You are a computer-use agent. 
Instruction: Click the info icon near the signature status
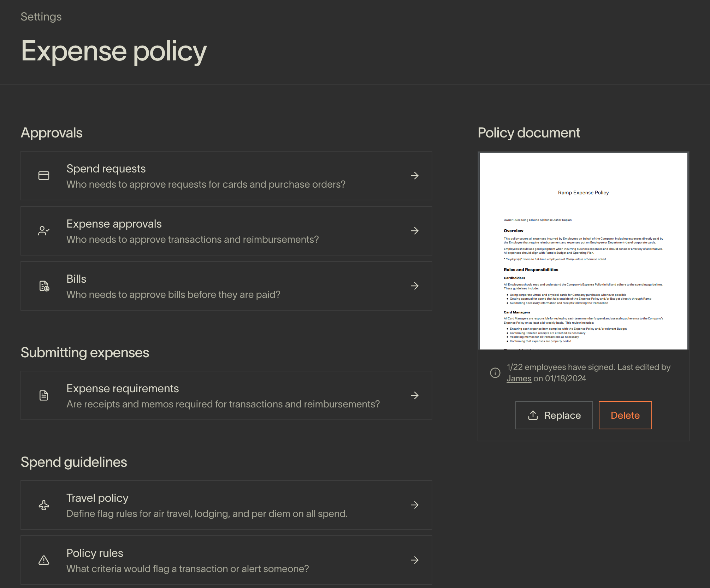click(x=495, y=373)
